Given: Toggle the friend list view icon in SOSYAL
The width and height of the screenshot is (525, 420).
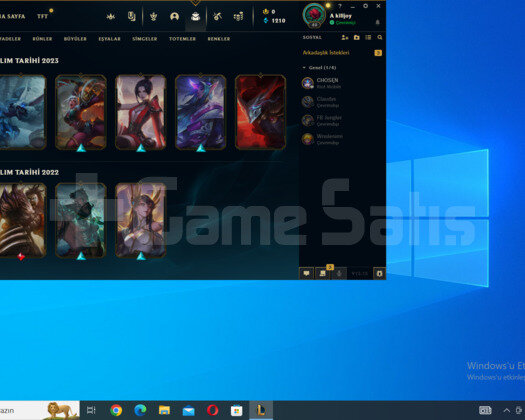Looking at the screenshot, I should (368, 38).
